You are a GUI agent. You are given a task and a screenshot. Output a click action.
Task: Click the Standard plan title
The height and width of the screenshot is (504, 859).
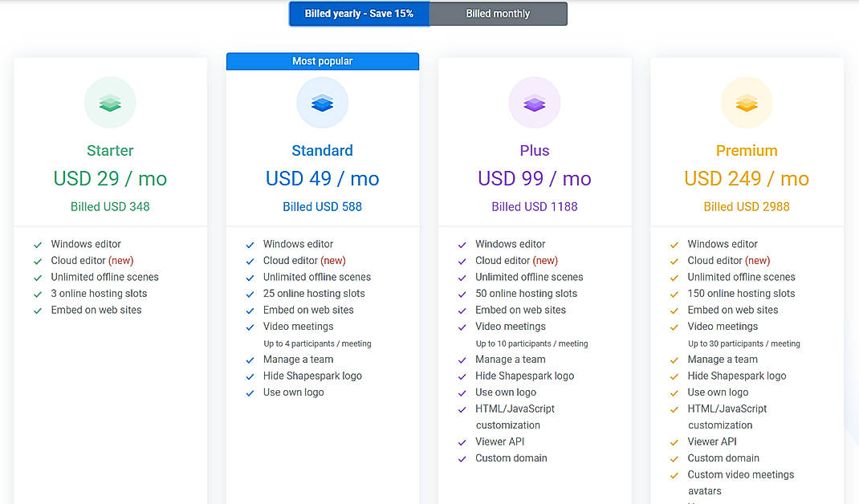322,150
